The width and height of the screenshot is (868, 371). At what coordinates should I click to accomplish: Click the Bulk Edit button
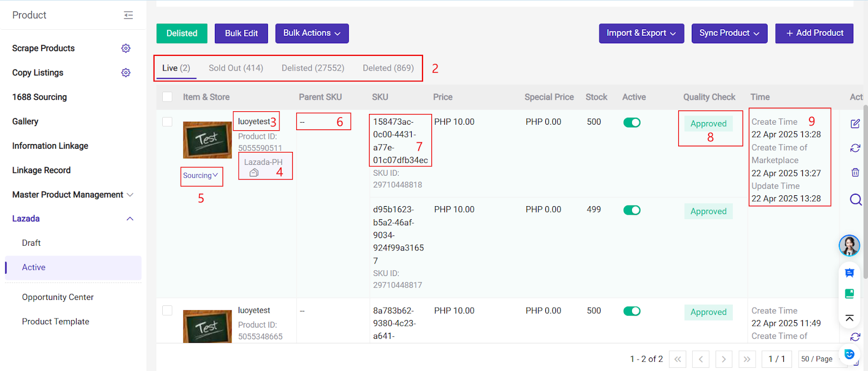(241, 33)
